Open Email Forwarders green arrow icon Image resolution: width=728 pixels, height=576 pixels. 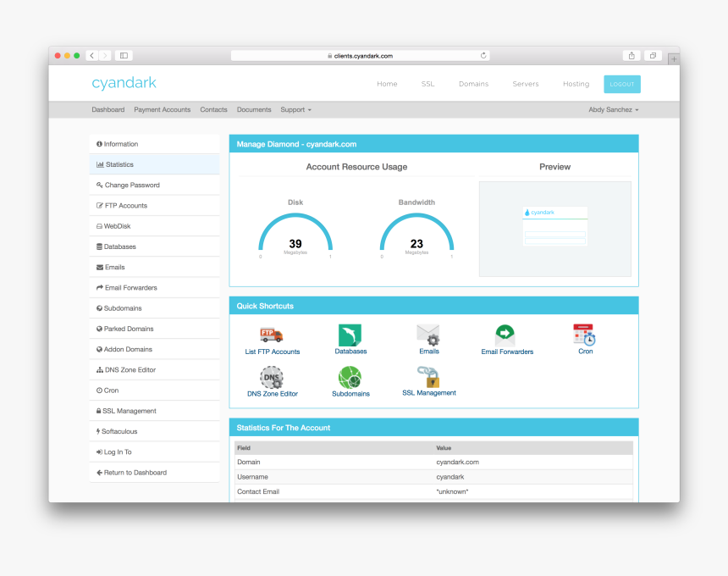505,335
